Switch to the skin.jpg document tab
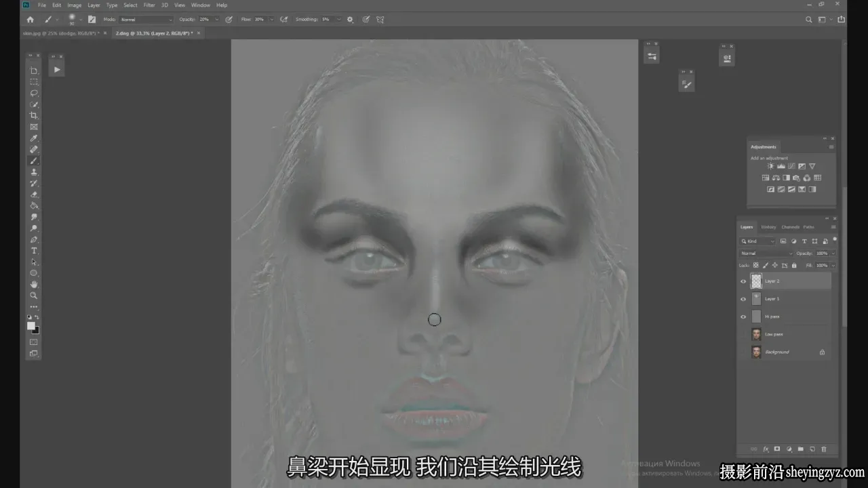 pyautogui.click(x=61, y=33)
